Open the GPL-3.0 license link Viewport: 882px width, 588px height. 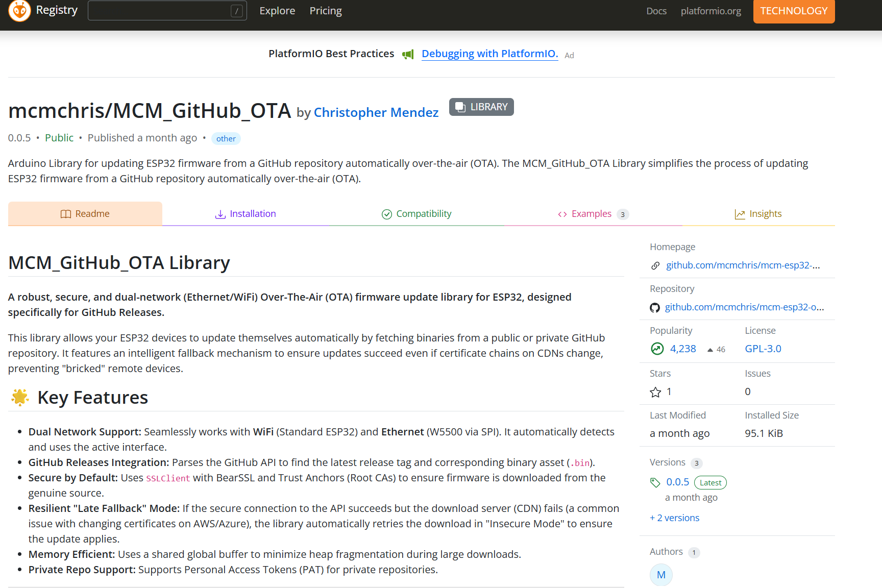click(x=763, y=349)
